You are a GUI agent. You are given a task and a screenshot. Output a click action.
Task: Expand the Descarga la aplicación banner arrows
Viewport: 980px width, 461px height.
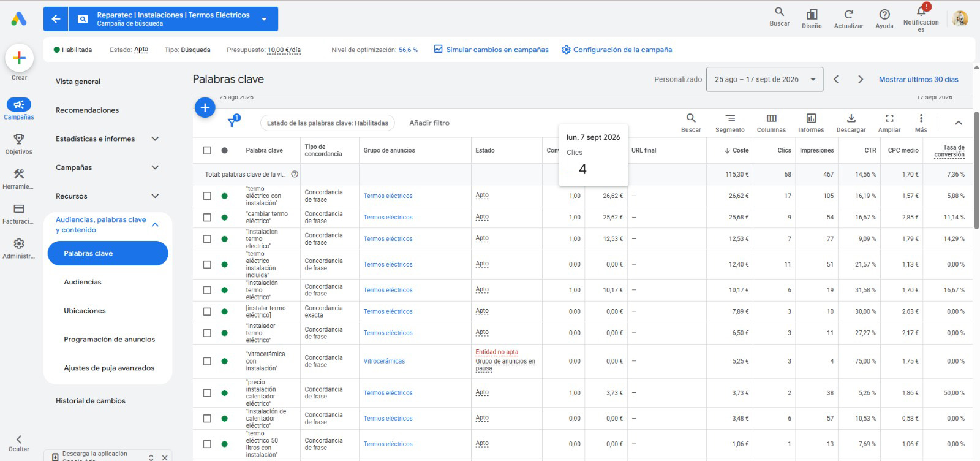(151, 457)
